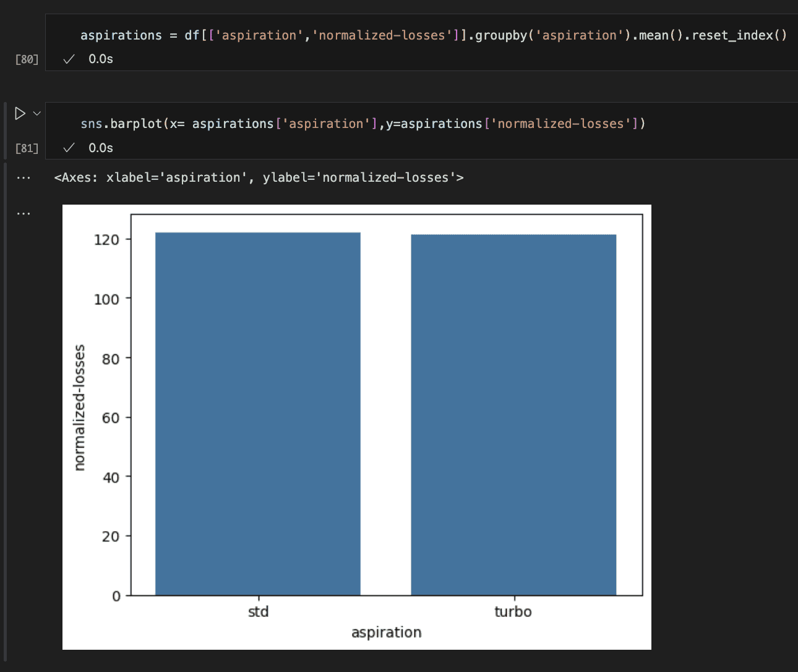Collapse output using the left vertical cell bar
Image resolution: width=798 pixels, height=672 pixels.
click(5, 408)
